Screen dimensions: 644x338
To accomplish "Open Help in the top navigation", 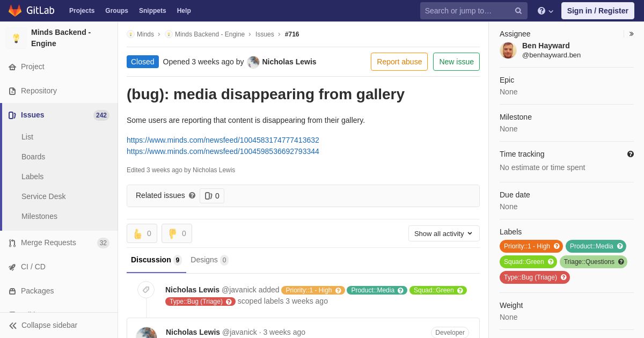I will 184,11.
